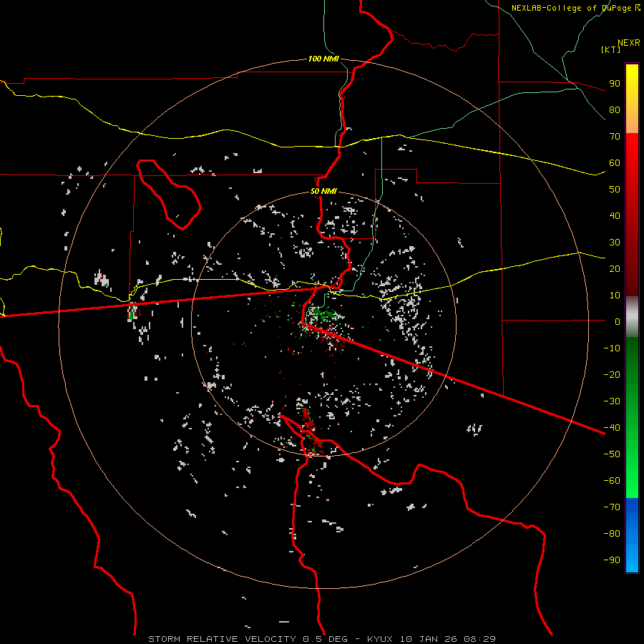Click the NEXR label above the scale
Viewport: 644px width, 644px height.
(x=629, y=43)
